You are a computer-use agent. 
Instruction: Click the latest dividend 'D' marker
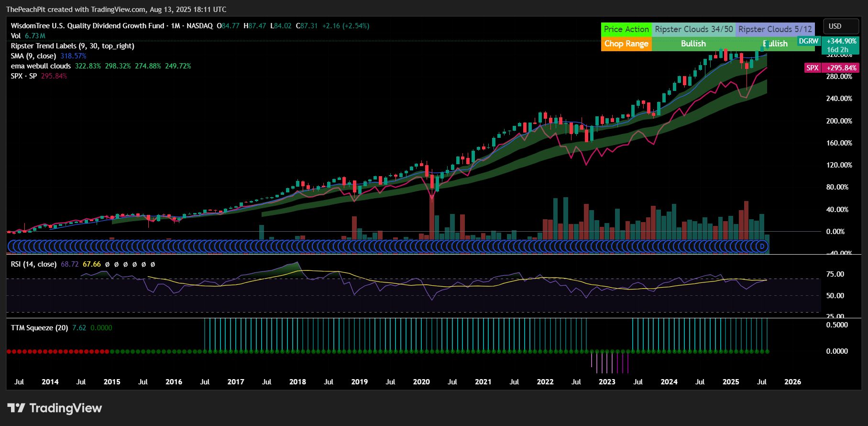(x=762, y=247)
